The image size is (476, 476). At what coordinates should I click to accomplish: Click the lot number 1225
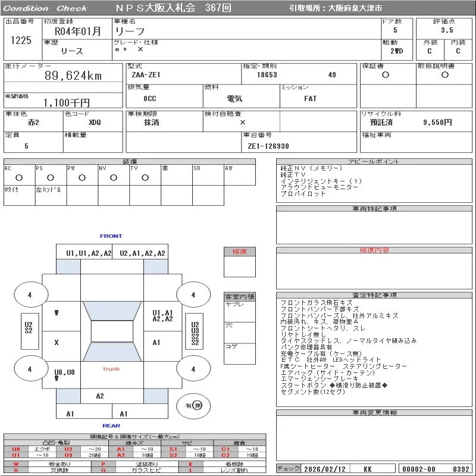(x=21, y=40)
